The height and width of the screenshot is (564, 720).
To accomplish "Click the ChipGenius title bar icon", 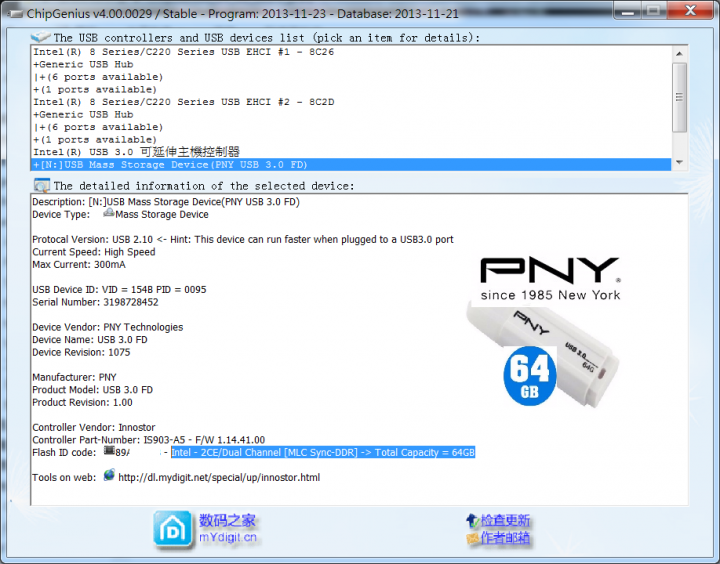I will 15,13.
